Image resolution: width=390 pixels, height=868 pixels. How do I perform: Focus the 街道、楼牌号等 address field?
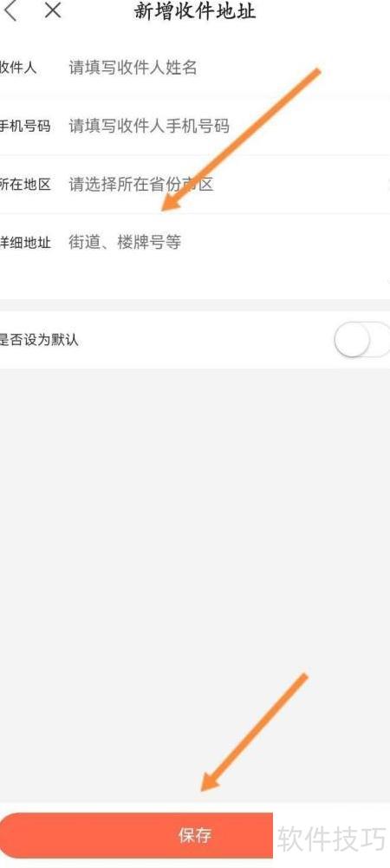tap(125, 243)
